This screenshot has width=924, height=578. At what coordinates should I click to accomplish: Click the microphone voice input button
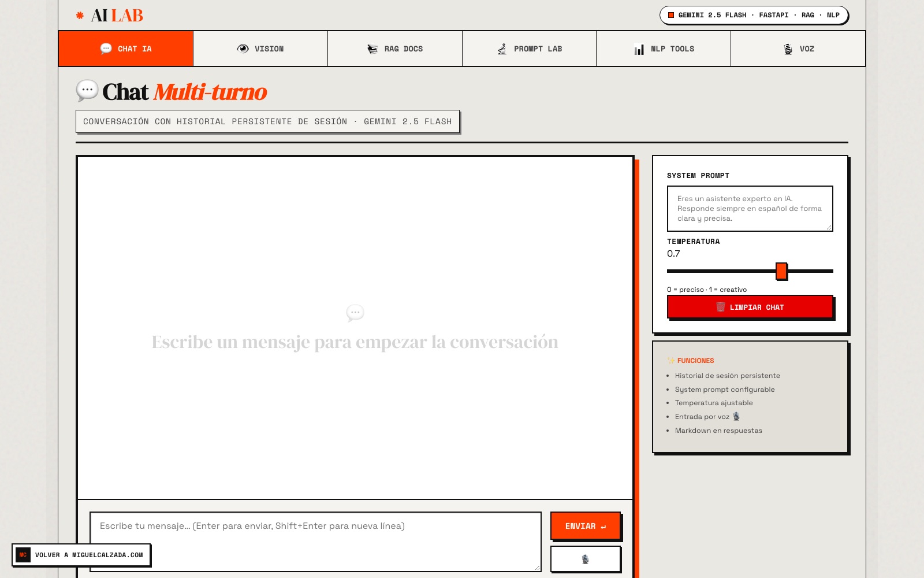(x=586, y=559)
